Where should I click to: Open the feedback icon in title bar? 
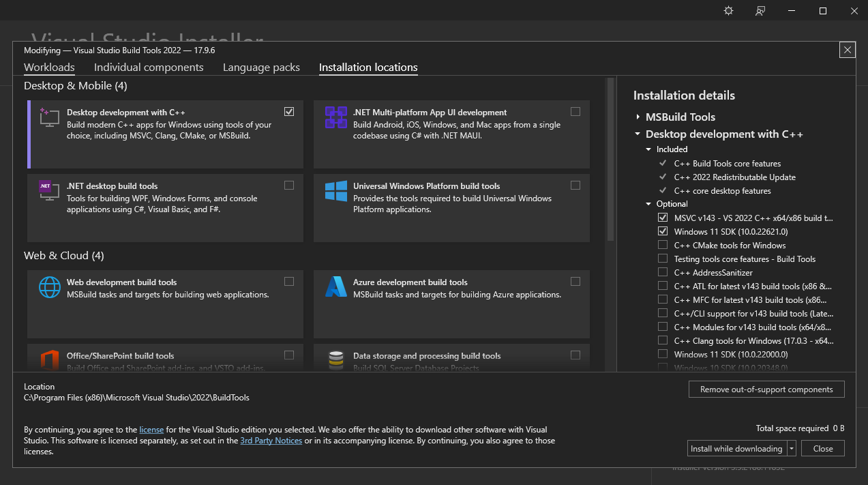coord(760,11)
